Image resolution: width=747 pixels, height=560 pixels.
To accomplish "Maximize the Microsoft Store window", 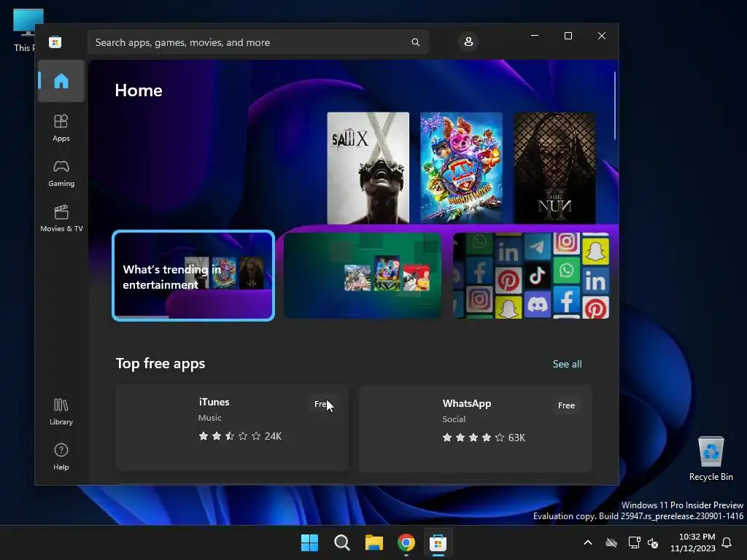I will pos(568,36).
